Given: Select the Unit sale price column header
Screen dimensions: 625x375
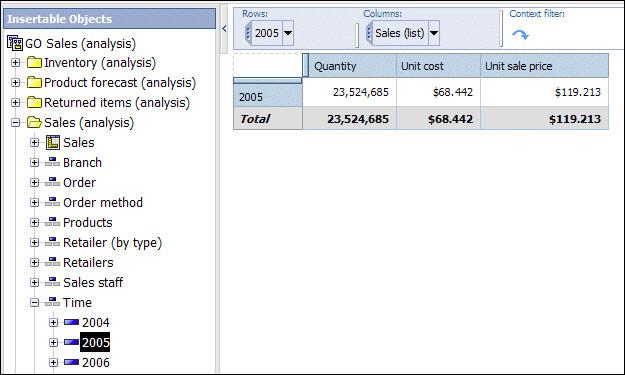Looking at the screenshot, I should click(x=544, y=66).
